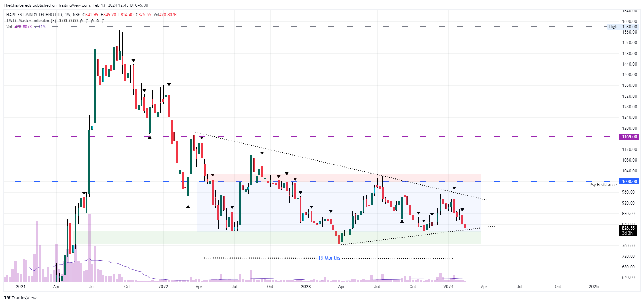Click the 960.00 price axis label
Viewport: 644px width, 304px height.
pyautogui.click(x=628, y=192)
